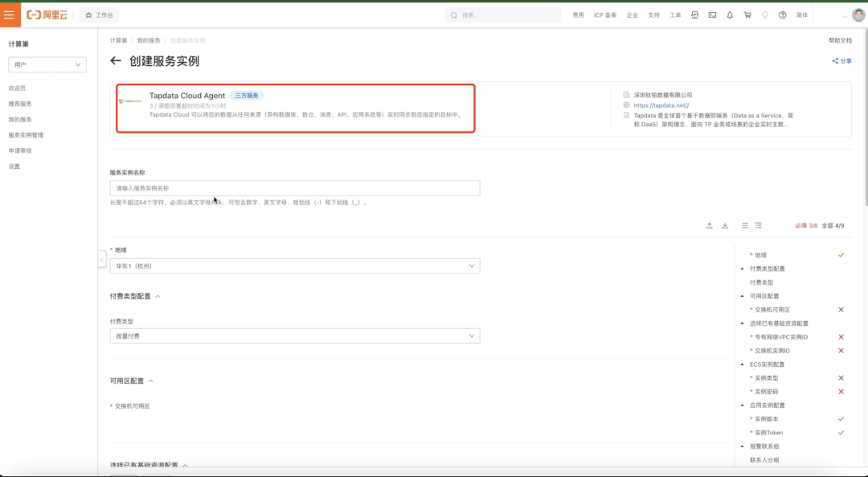Go to 服务实例管理 in the sidebar
The image size is (868, 477).
[26, 135]
